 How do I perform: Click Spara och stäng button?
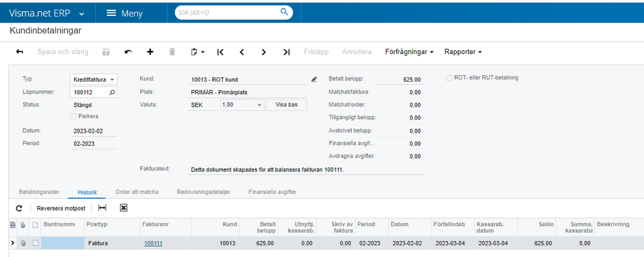click(63, 52)
